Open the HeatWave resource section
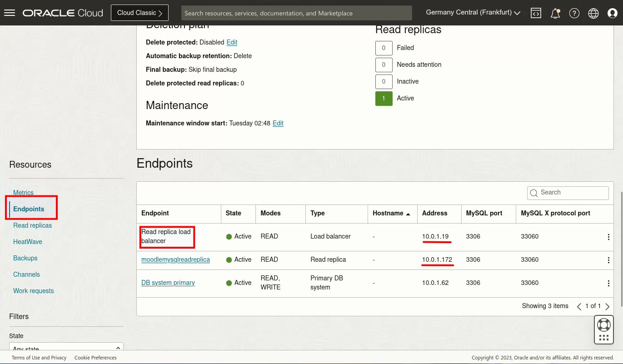623x364 pixels. point(28,242)
